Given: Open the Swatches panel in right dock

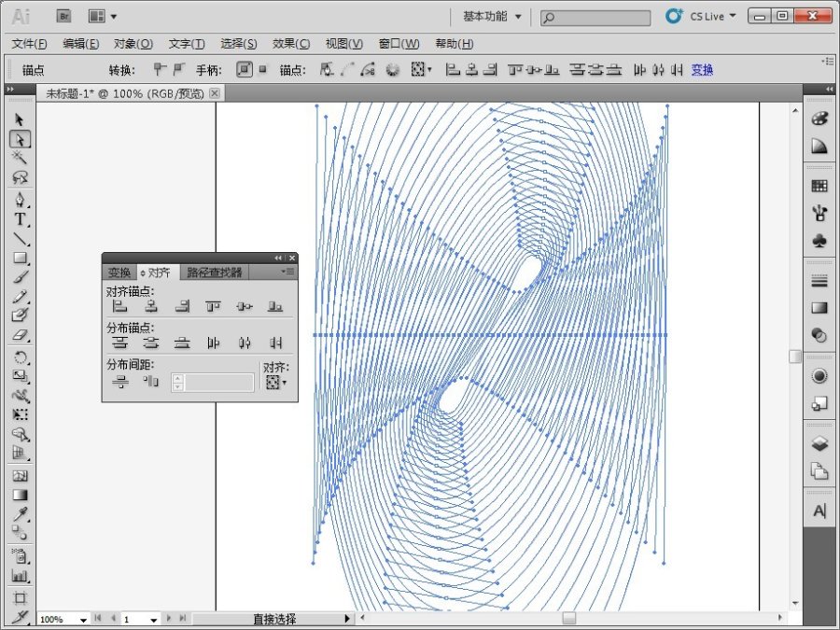Looking at the screenshot, I should tap(819, 186).
